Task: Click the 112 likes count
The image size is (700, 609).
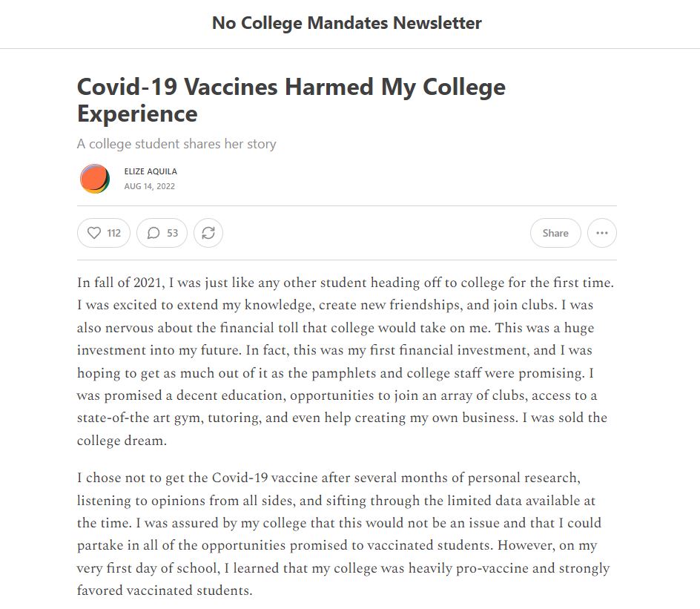Action: click(113, 233)
